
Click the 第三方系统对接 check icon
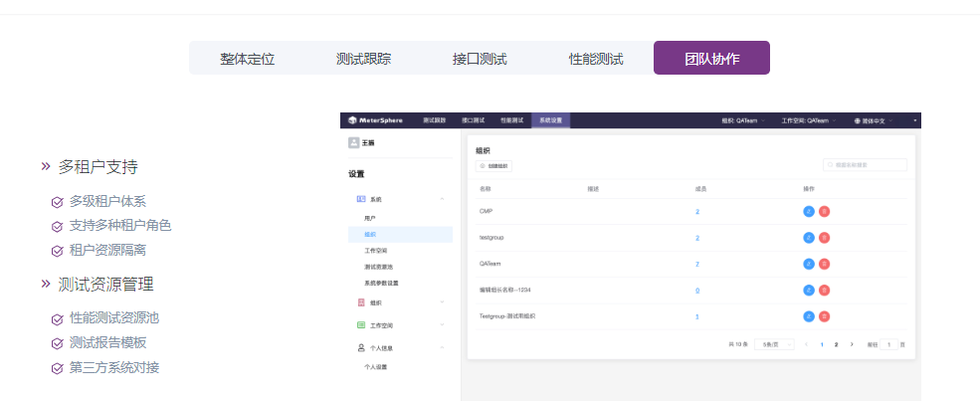pyautogui.click(x=57, y=368)
